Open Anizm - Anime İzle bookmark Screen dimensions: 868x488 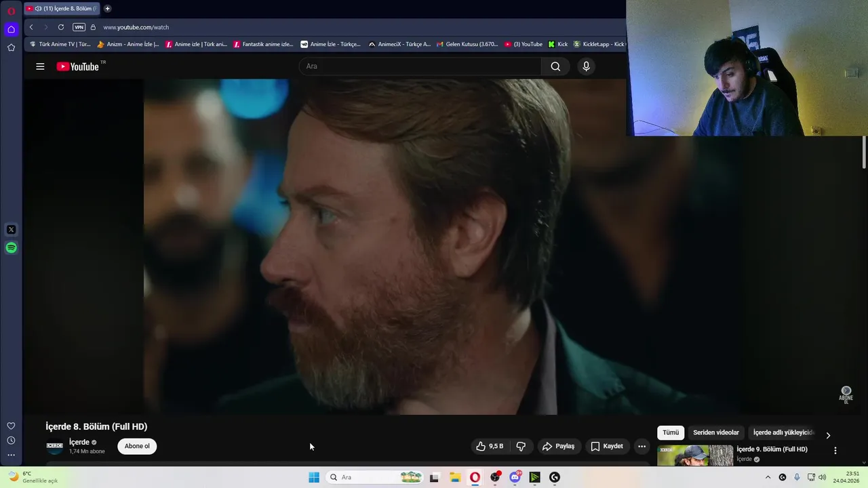click(128, 44)
